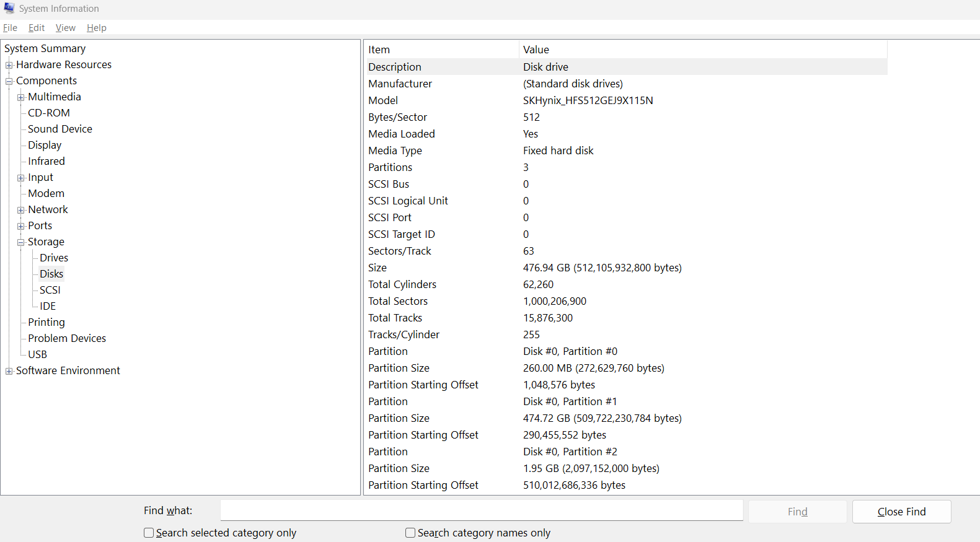Select the Tracks/Cylinder row

[x=626, y=334]
